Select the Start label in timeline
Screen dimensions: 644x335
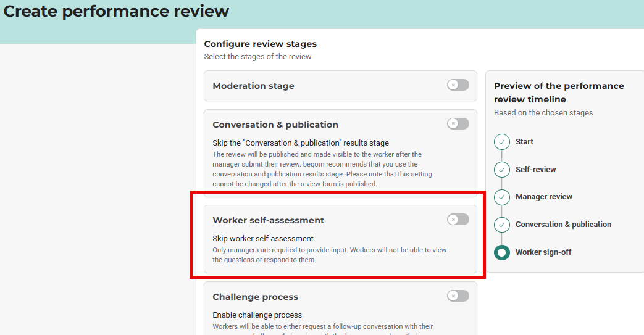click(x=524, y=142)
